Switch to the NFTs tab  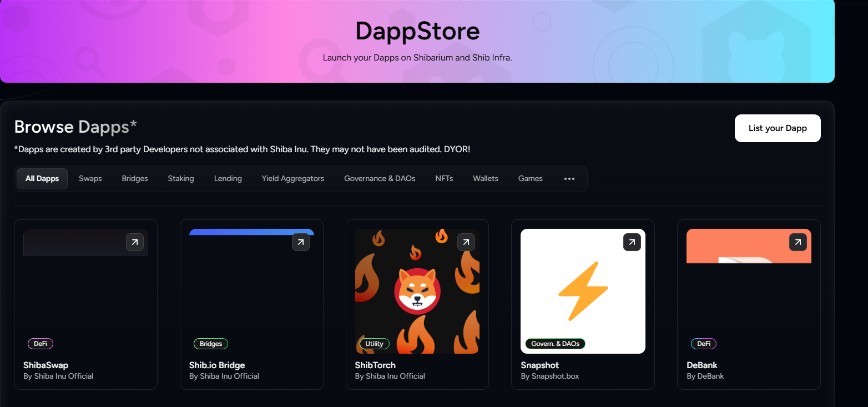[444, 179]
